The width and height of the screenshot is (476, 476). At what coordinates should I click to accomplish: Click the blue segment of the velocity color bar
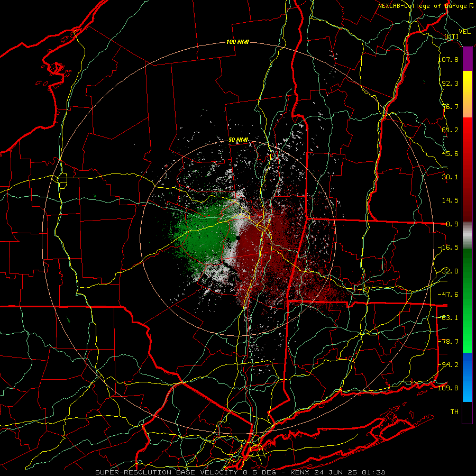[x=467, y=377]
